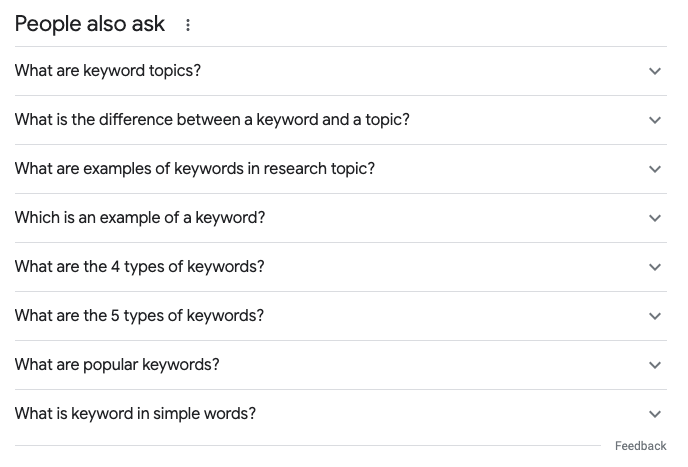
Task: Click "Which is an example of a keyword?" text
Action: (x=140, y=218)
